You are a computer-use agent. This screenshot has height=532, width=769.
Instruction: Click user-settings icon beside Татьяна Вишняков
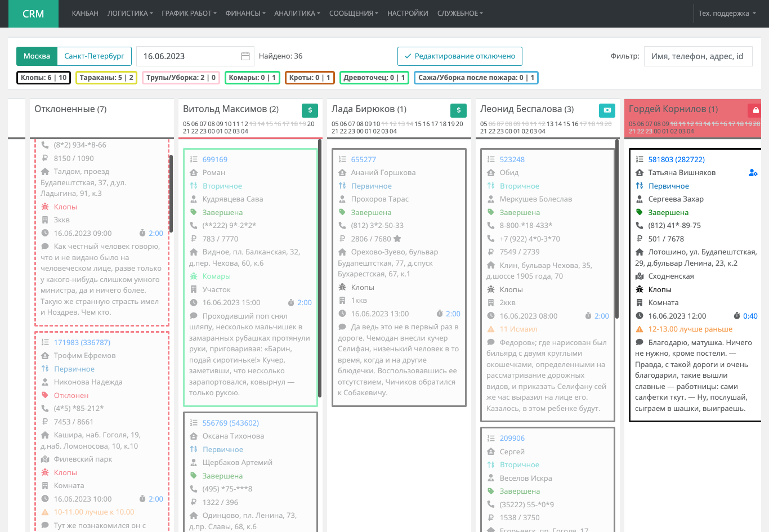(x=753, y=173)
